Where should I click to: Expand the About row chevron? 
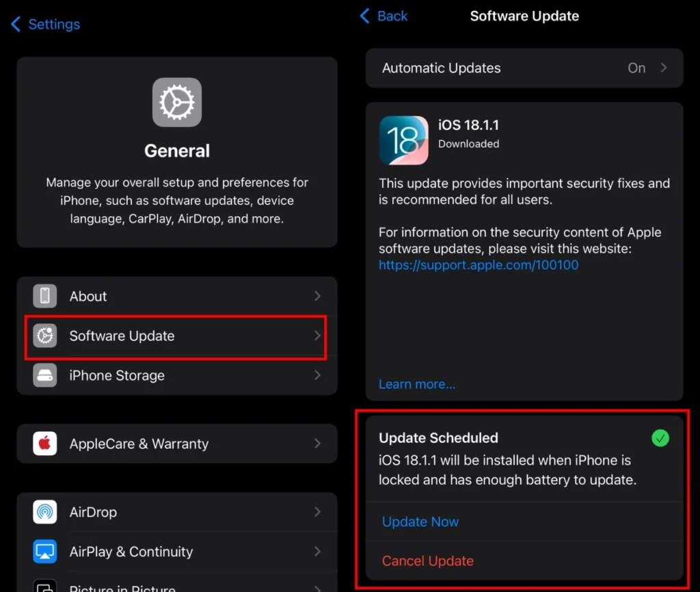coord(317,296)
